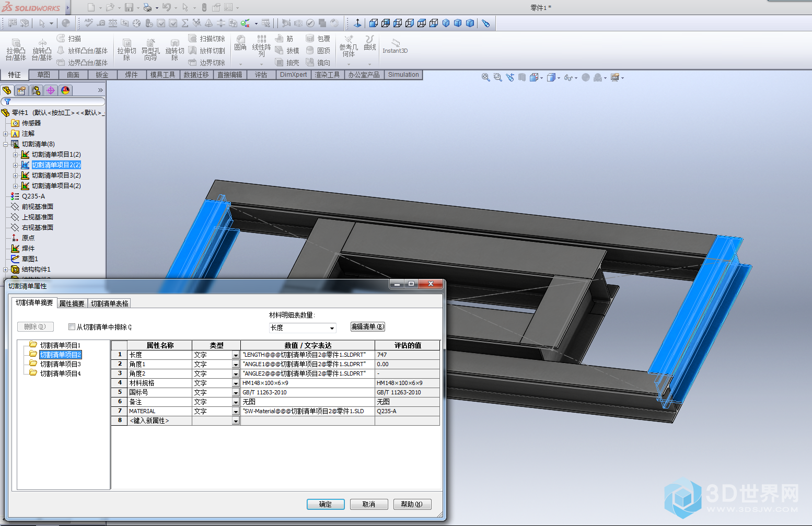Switch to the DimXpert ribbon tab

pos(294,75)
